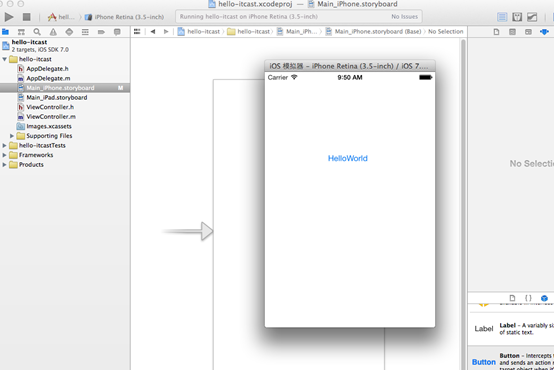This screenshot has width=554, height=370.
Task: Show the Object library cube icon
Action: (x=544, y=298)
